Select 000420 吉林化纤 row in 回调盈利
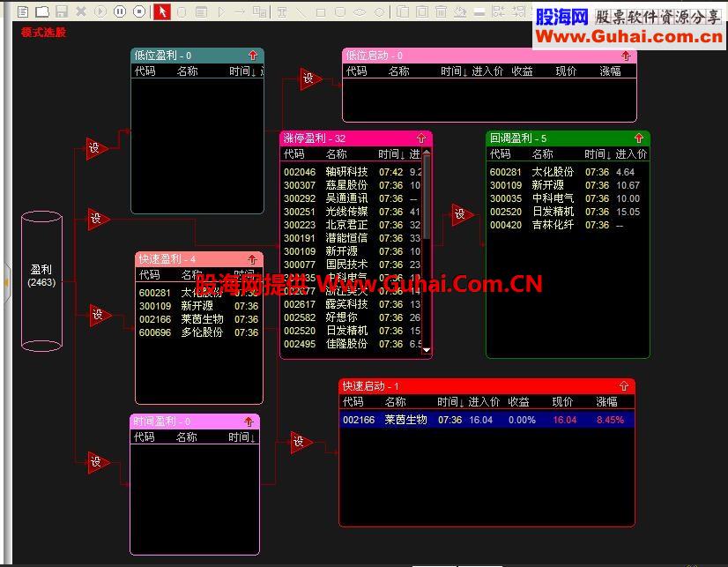728x567 pixels. click(x=568, y=225)
